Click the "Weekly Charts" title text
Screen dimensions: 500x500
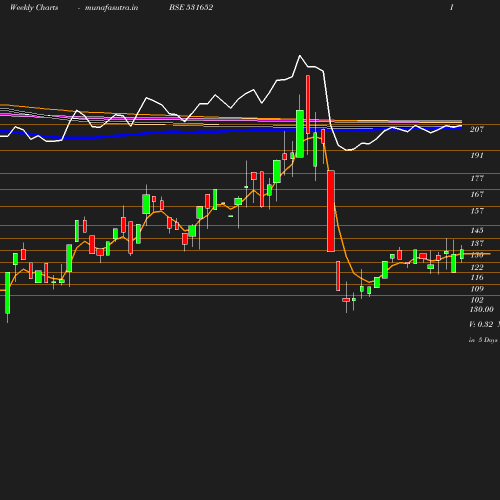[x=34, y=7]
